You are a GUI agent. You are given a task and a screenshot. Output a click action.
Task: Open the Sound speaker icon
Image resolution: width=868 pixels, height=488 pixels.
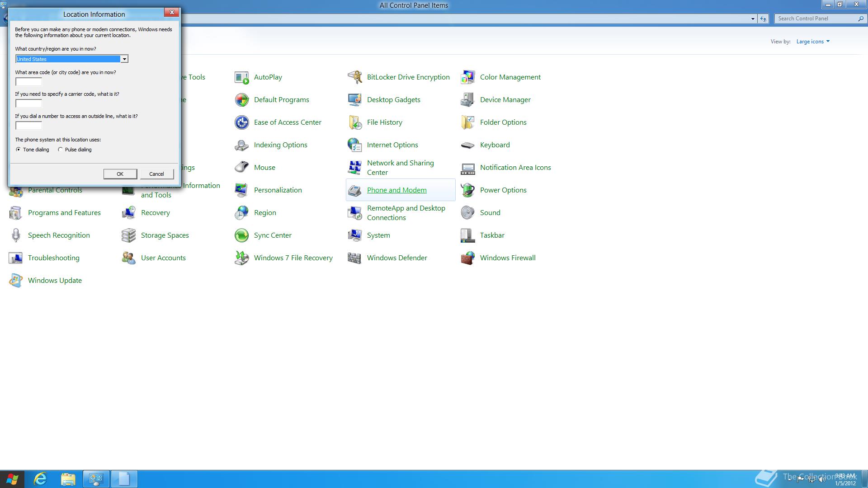tap(468, 213)
